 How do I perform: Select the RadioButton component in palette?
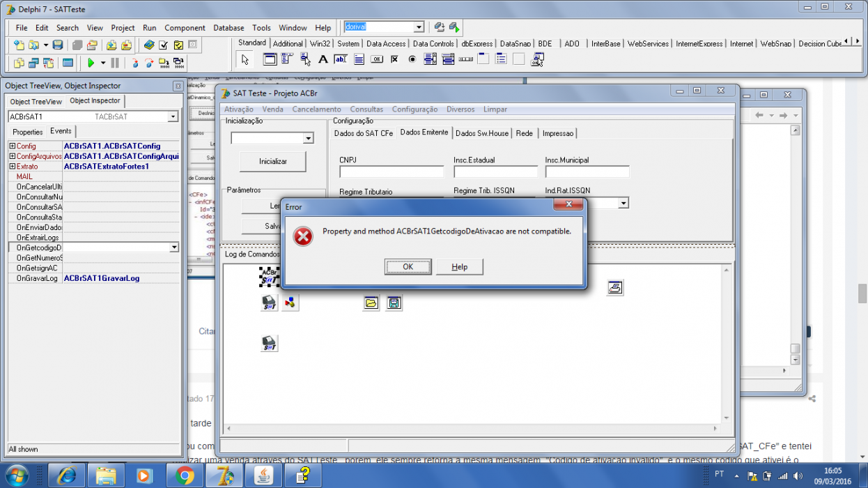point(412,60)
